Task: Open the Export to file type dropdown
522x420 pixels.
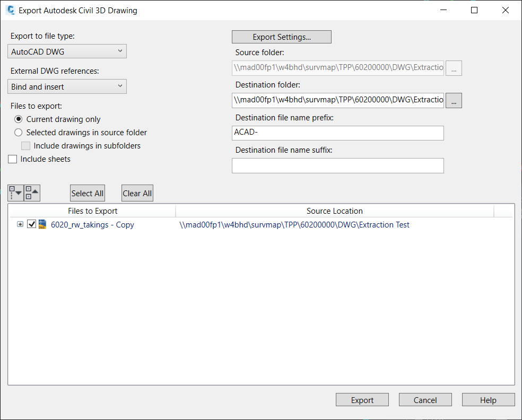Action: click(x=67, y=51)
